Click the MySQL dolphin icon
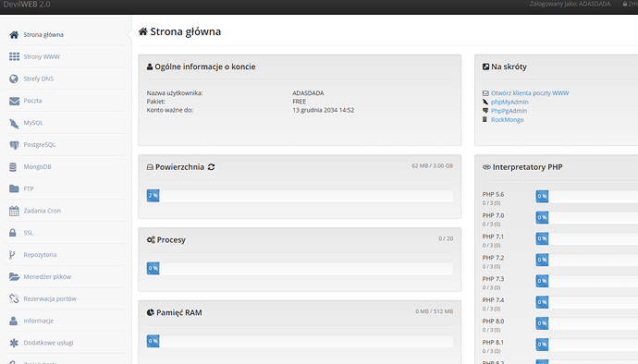Image resolution: width=638 pixels, height=364 pixels. coord(14,123)
